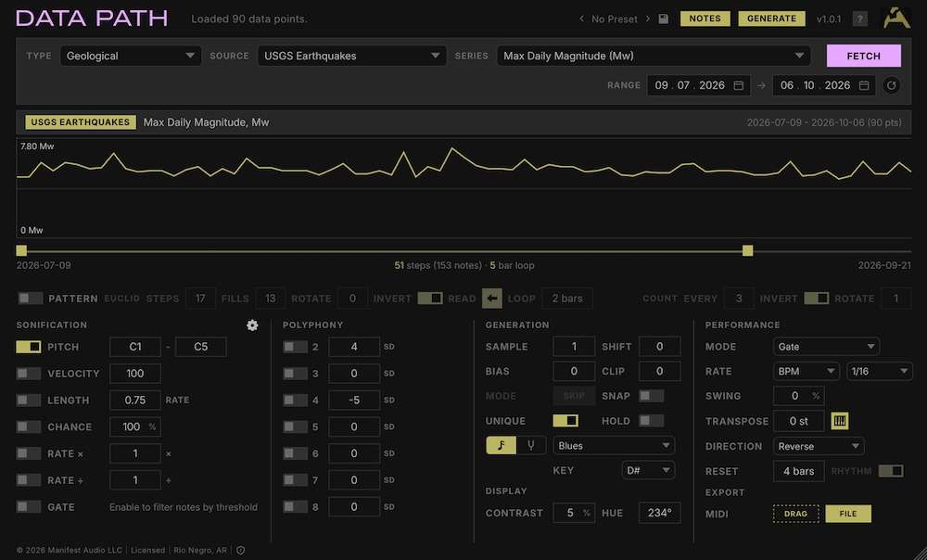The image size is (927, 560).
Task: Save preset using the floppy disk icon
Action: click(664, 19)
